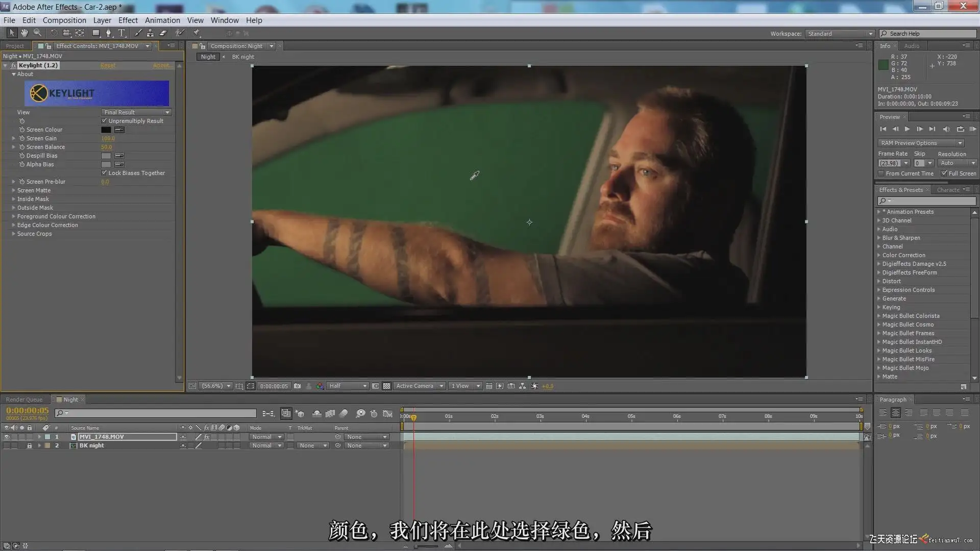Select the Rectangle shape tool

95,33
